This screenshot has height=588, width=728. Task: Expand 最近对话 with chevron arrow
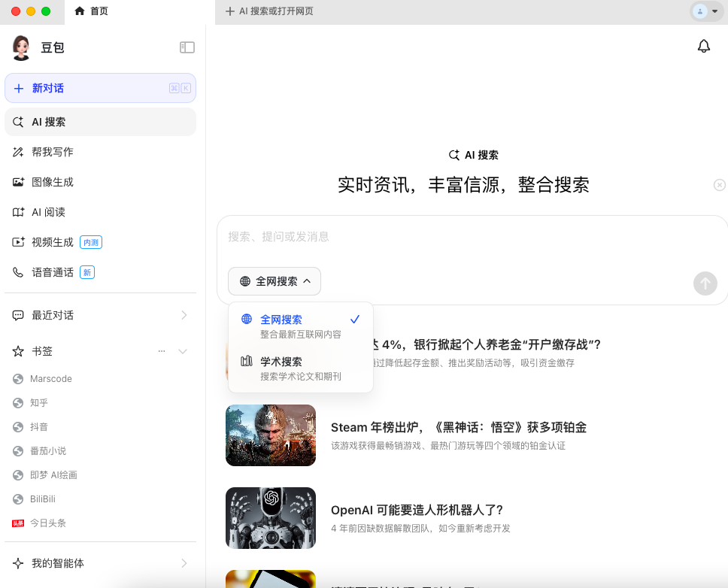tap(184, 315)
